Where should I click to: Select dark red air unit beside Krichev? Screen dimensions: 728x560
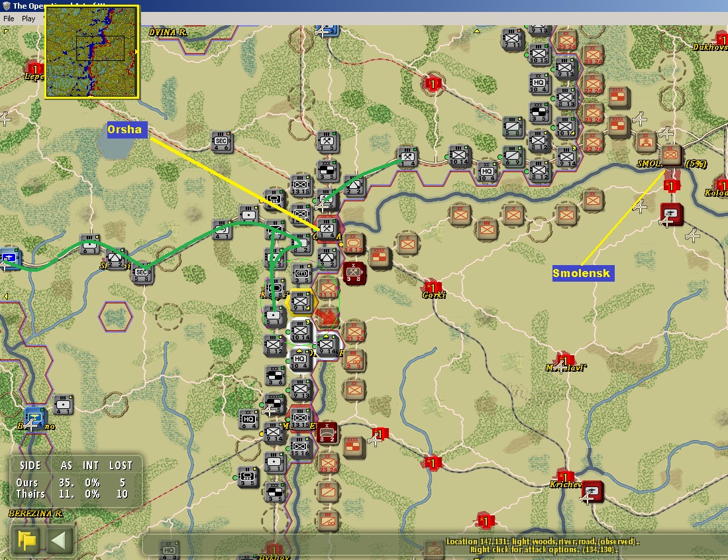coord(593,492)
